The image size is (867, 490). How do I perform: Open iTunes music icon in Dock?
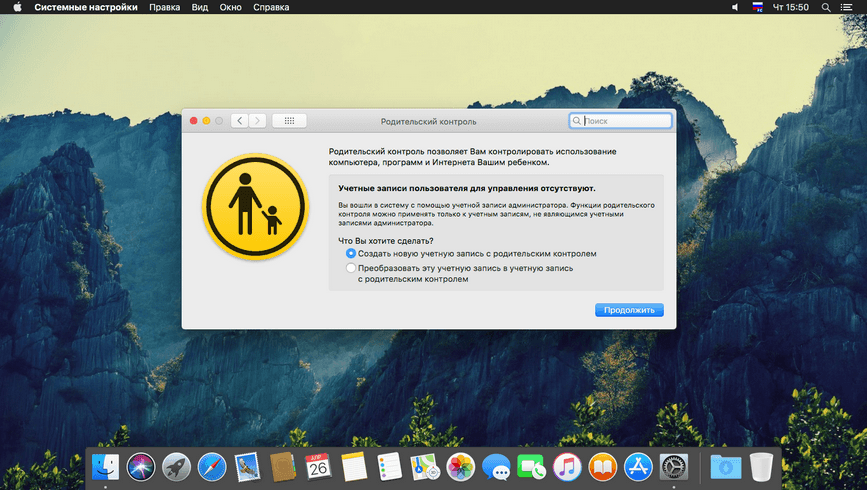click(x=567, y=467)
